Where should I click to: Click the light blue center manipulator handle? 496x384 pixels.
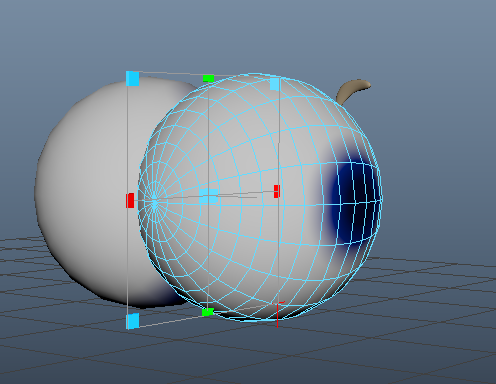coord(209,196)
